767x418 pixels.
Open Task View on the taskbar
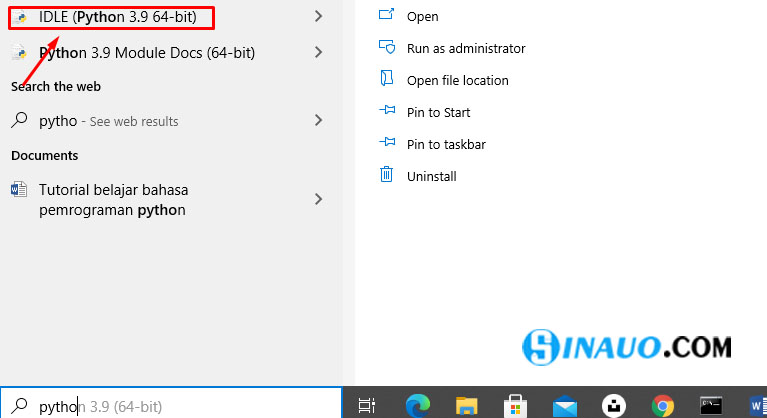click(x=367, y=405)
